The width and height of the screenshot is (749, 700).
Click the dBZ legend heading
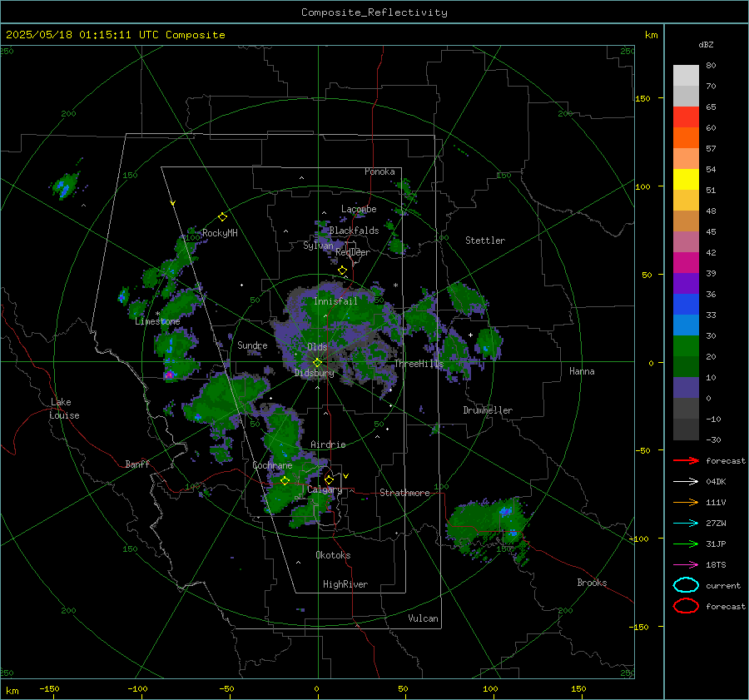[706, 44]
